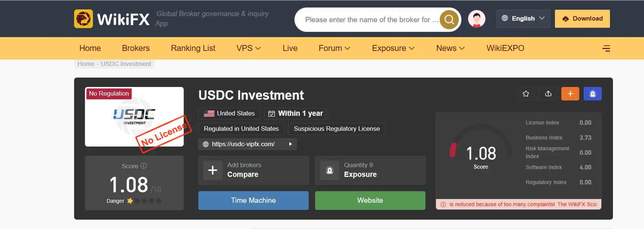
Task: Open the user avatar profile
Action: (x=477, y=19)
